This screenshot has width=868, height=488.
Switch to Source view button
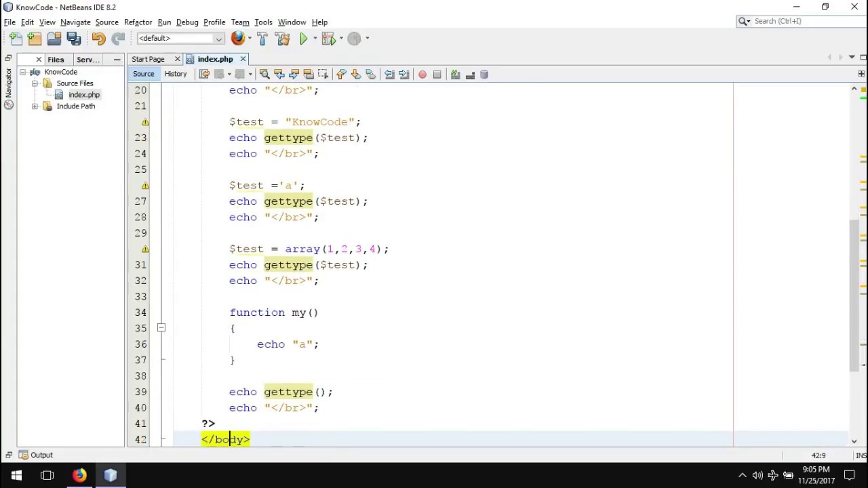(x=143, y=74)
